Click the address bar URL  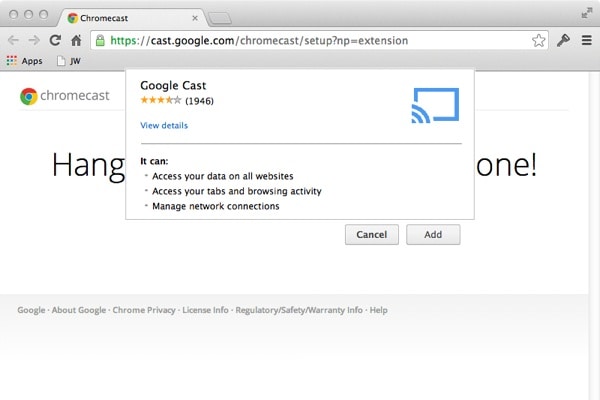[x=259, y=41]
